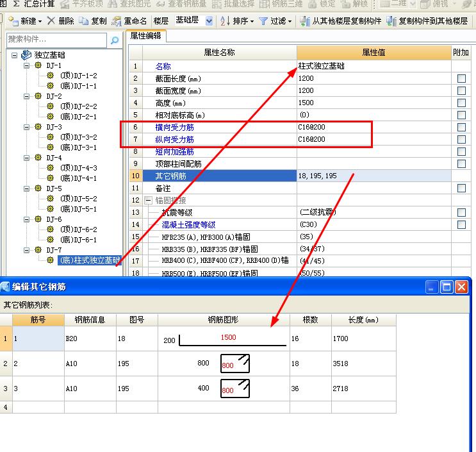This screenshot has height=452, width=476.
Task: Click the search magnifier icon
Action: click(x=115, y=40)
